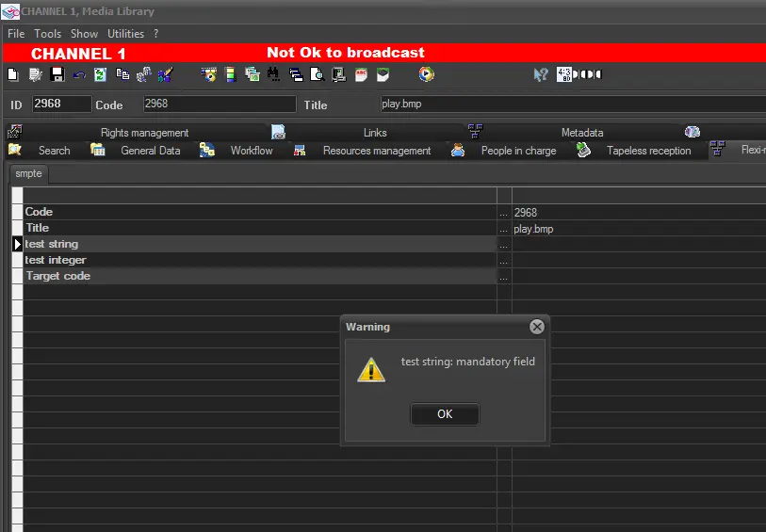Open the Utilities menu
Screen dimensions: 766x532
click(x=125, y=33)
